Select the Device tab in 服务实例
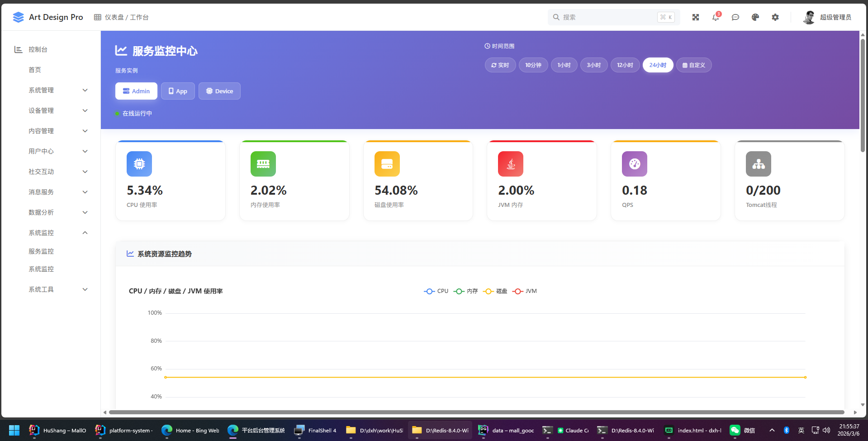This screenshot has width=868, height=441. pos(219,91)
